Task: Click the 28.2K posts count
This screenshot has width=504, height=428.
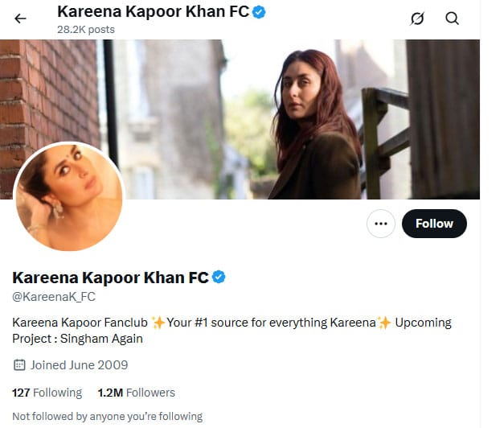Action: coord(86,30)
